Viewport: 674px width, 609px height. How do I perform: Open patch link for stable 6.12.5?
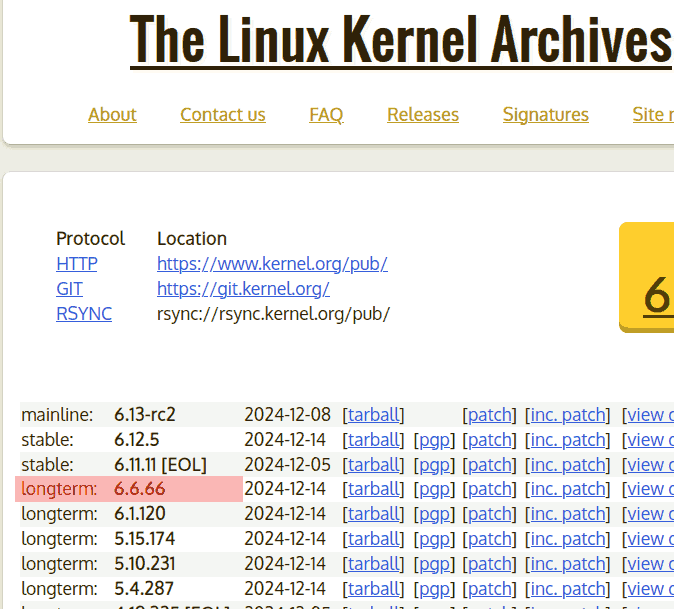pos(490,440)
